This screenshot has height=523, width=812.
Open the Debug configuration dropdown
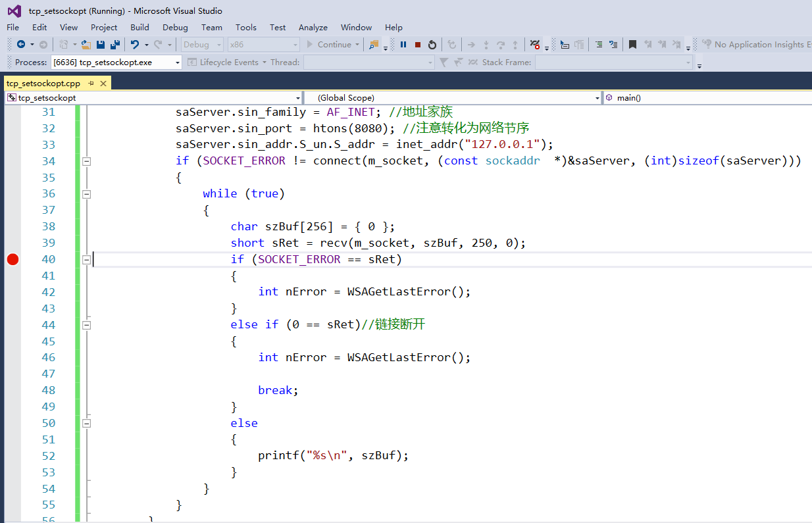pyautogui.click(x=202, y=45)
